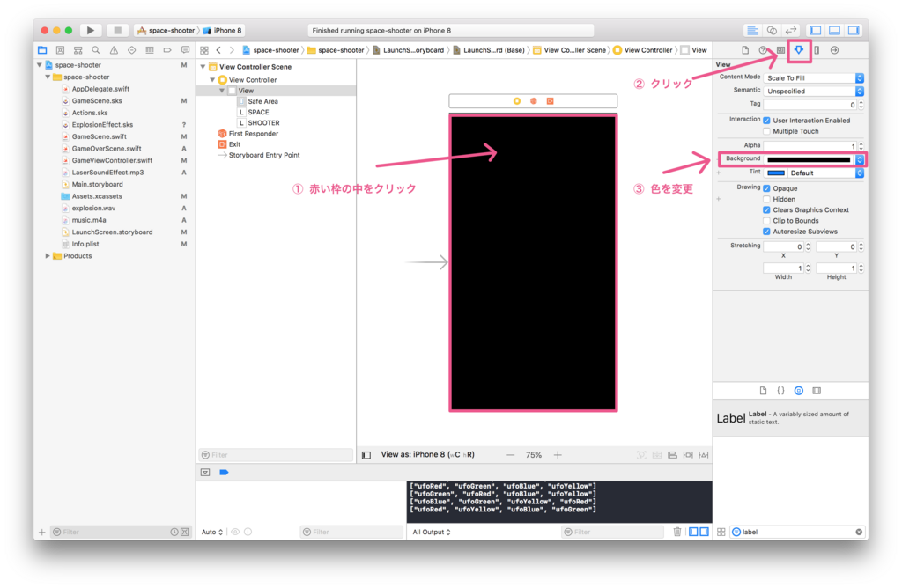
Task: Open the Issue navigator
Action: (x=115, y=49)
